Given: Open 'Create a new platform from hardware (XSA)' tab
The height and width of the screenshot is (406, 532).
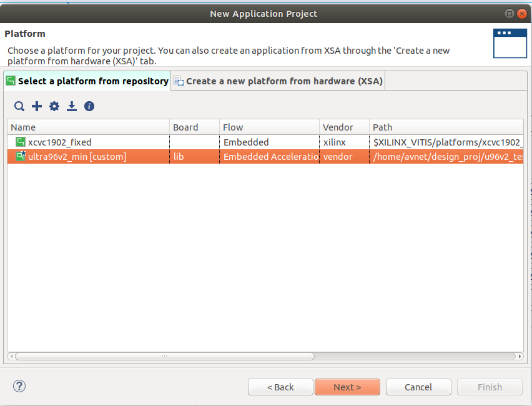Looking at the screenshot, I should tap(278, 81).
